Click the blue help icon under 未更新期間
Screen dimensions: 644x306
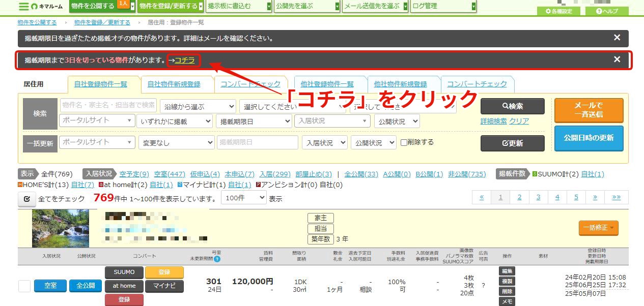coord(217,259)
